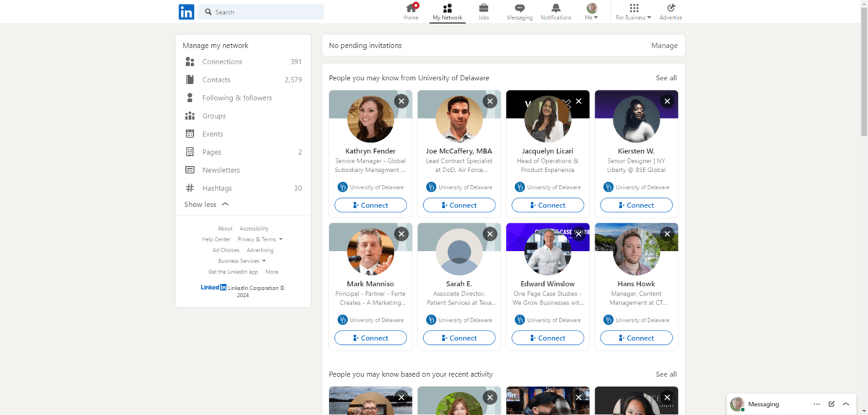
Task: Connect with Edward Winslow
Action: (548, 338)
